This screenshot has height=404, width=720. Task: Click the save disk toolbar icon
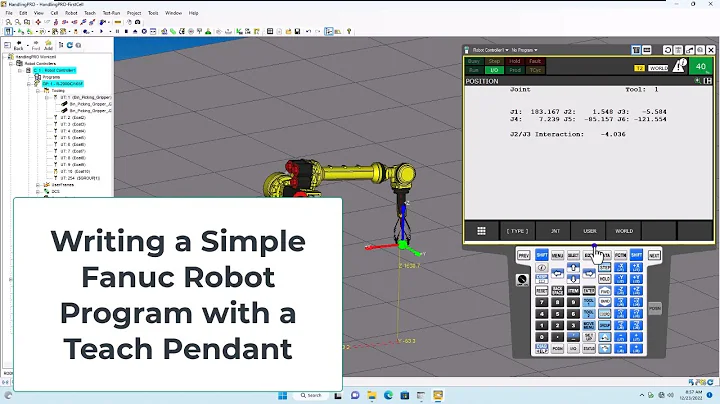[x=297, y=31]
